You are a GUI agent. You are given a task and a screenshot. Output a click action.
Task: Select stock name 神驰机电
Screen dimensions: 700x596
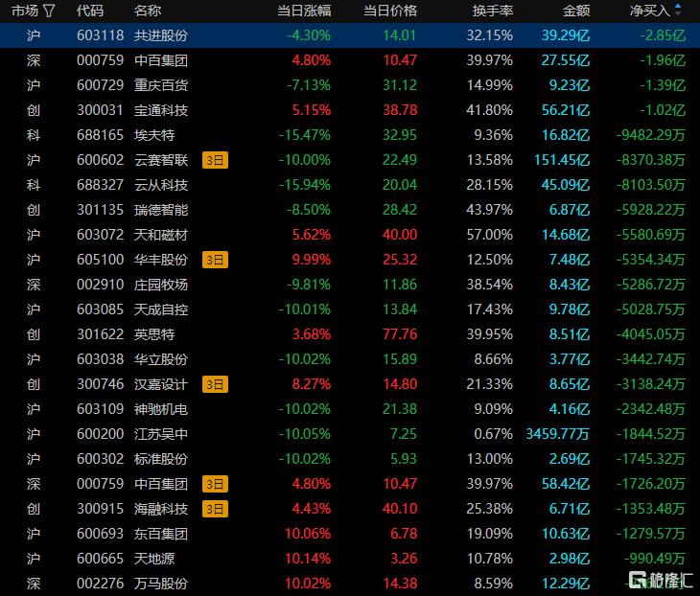pyautogui.click(x=161, y=409)
